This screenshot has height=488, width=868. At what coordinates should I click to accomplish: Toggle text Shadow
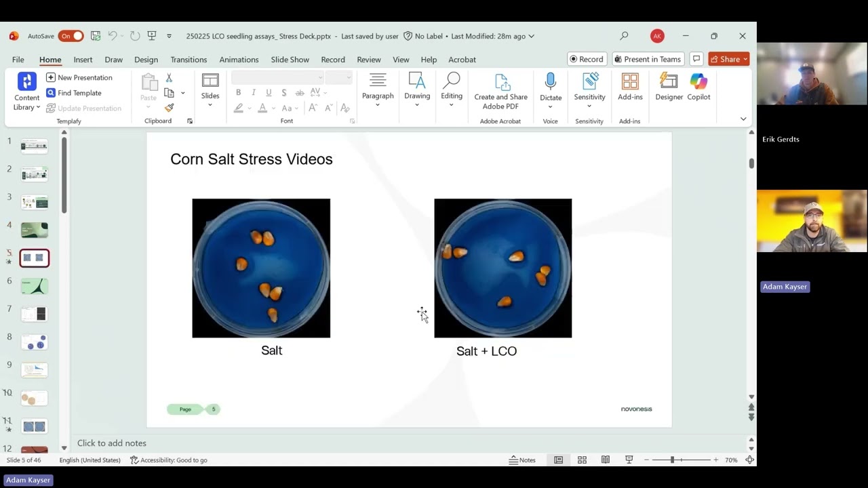283,93
